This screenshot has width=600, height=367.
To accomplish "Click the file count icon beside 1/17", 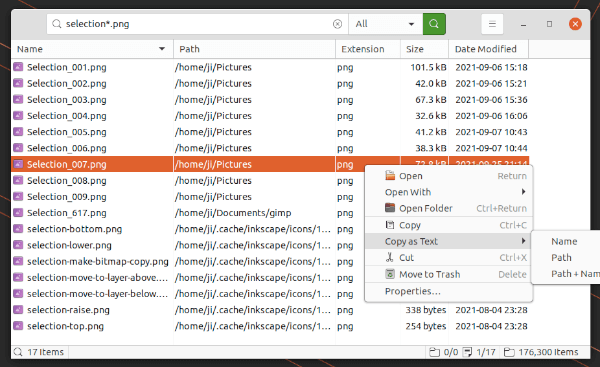I will click(468, 352).
